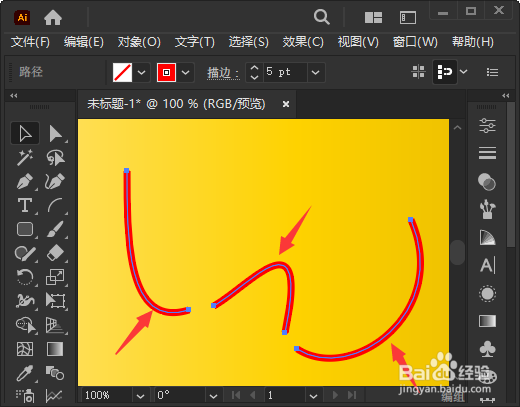Image resolution: width=520 pixels, height=407 pixels.
Task: Select the Arc tool
Action: 55,205
